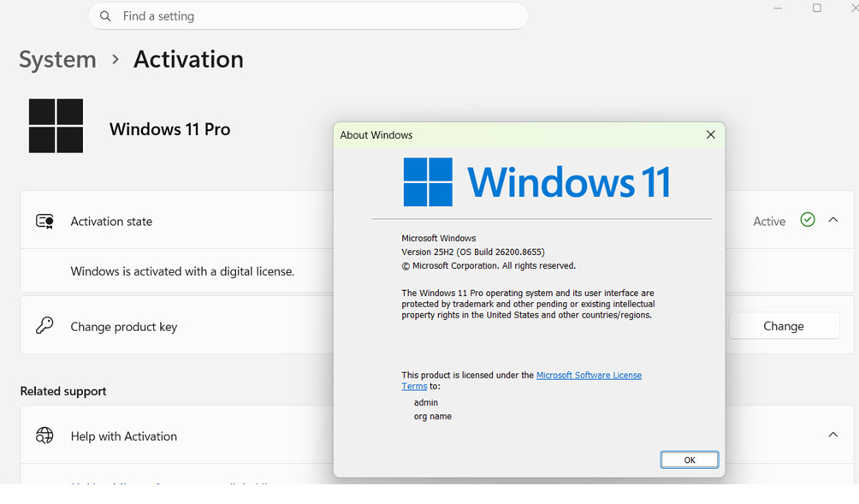Screen dimensions: 859x504
Task: Click the globe icon for Help with Activation
Action: (x=44, y=436)
